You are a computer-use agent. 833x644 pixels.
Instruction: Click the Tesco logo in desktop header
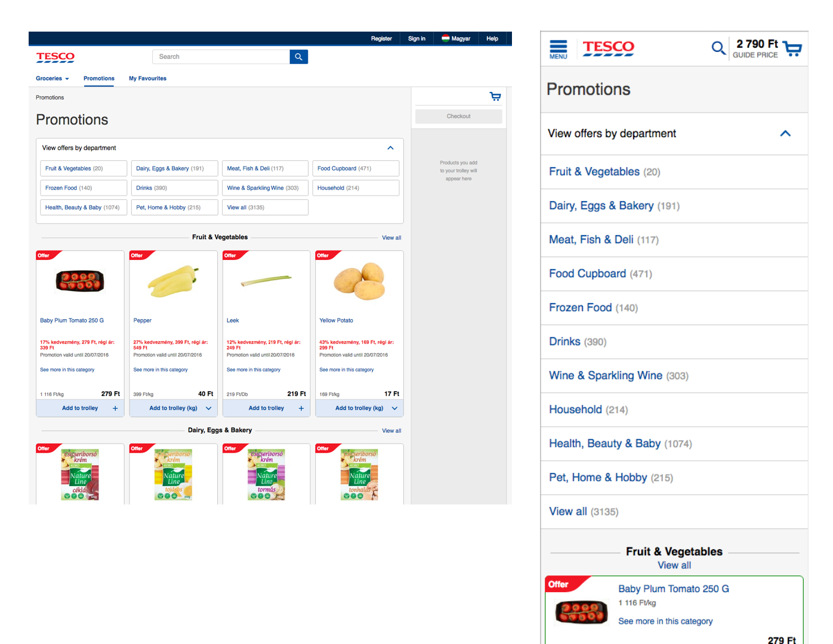pos(55,57)
